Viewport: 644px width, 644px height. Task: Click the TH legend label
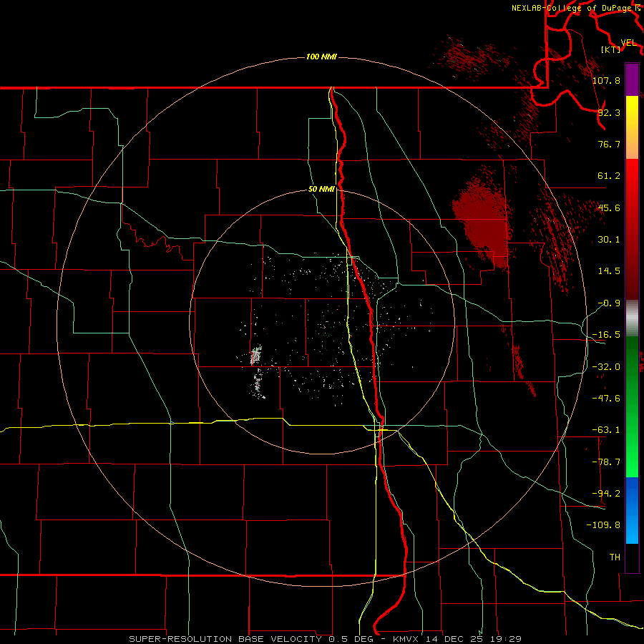tap(615, 557)
